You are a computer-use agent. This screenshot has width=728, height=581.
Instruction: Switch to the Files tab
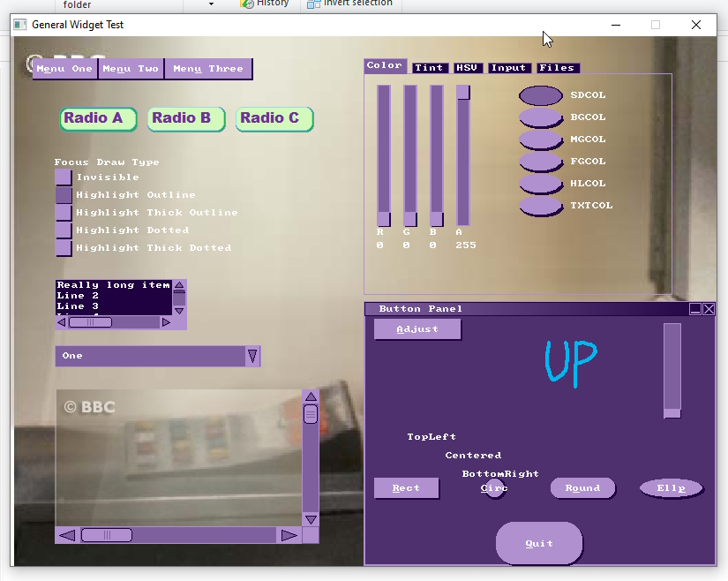[557, 68]
